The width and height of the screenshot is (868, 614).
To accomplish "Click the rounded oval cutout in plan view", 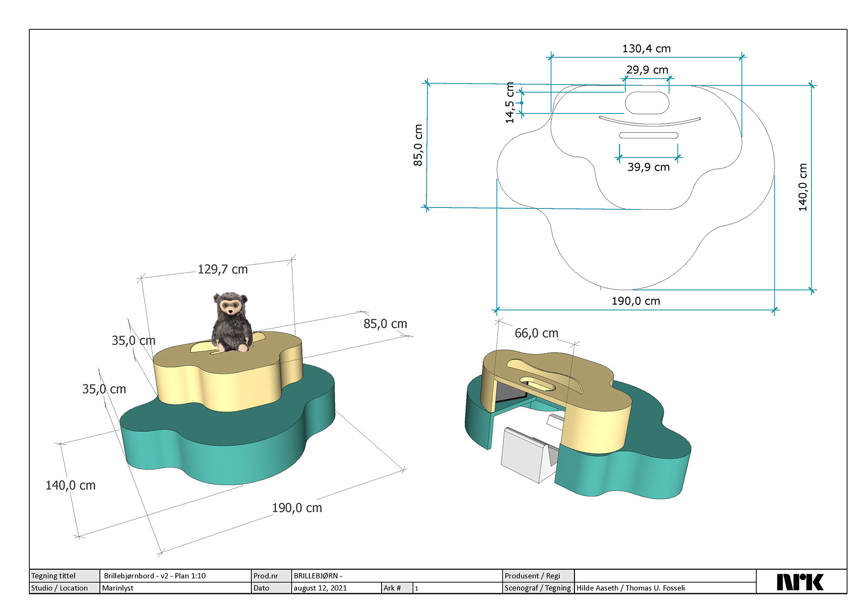I will [x=647, y=103].
